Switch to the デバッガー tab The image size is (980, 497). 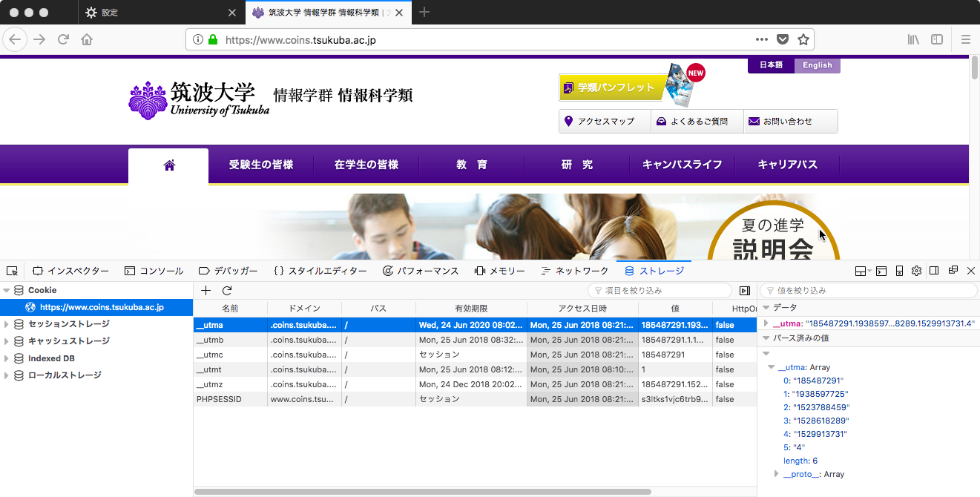coord(228,271)
